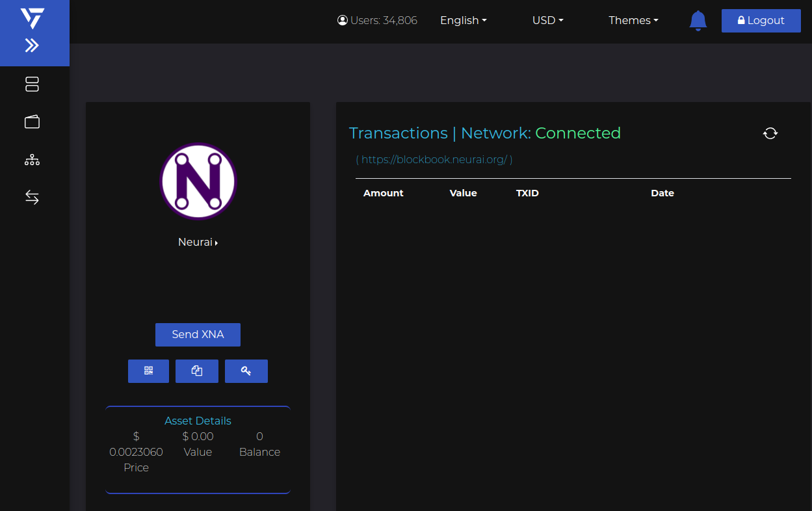The image size is (812, 511).
Task: Open the Themes dropdown menu
Action: 633,20
